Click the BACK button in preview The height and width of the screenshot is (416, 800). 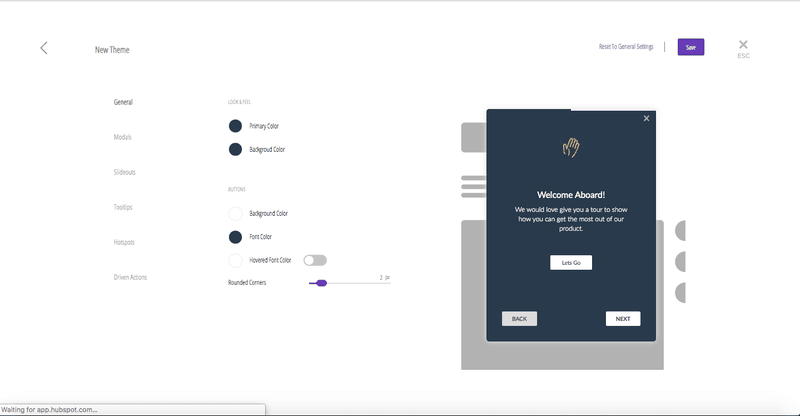click(x=519, y=319)
